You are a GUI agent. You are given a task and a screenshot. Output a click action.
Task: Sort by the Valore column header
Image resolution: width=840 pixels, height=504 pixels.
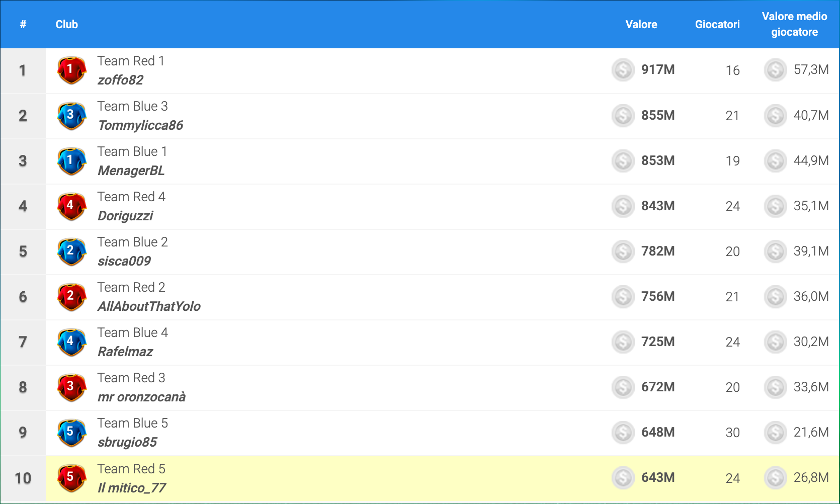641,24
